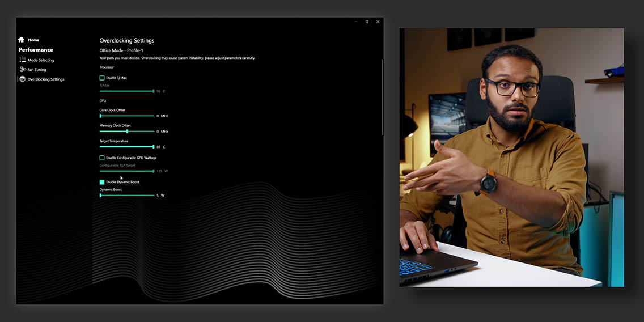Maximize the performance app window
Image resolution: width=644 pixels, height=322 pixels.
(x=367, y=22)
